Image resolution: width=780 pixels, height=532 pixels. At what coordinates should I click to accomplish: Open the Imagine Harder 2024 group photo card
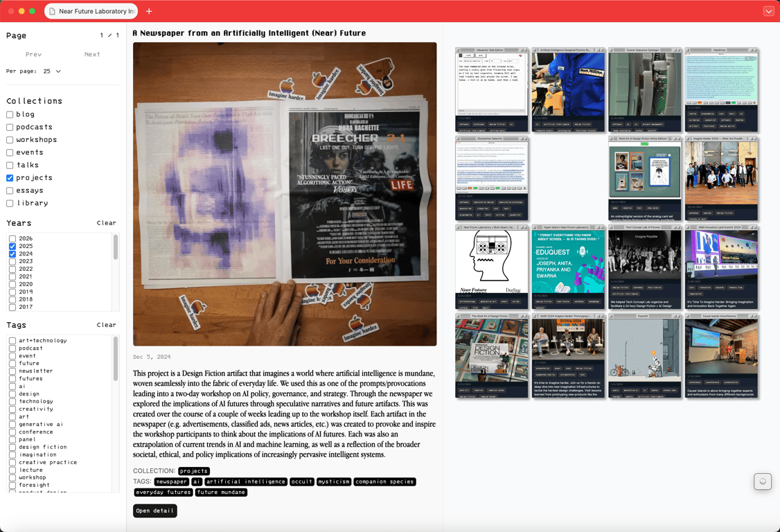pyautogui.click(x=721, y=178)
